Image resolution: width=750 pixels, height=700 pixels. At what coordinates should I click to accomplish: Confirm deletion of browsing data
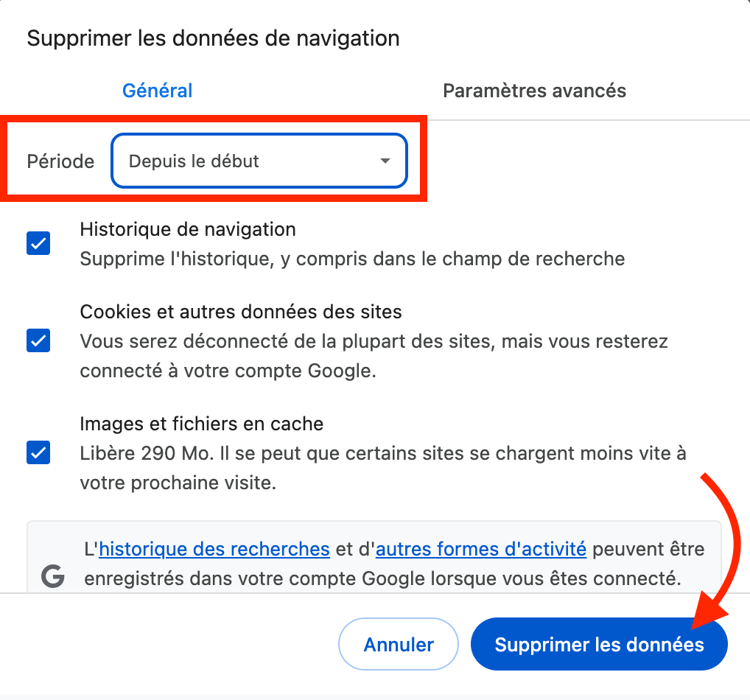pos(598,643)
